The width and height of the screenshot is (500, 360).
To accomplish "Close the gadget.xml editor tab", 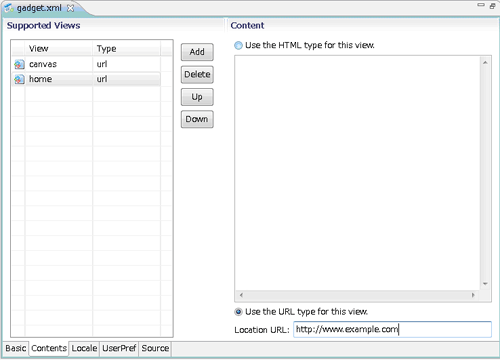I will (x=70, y=8).
